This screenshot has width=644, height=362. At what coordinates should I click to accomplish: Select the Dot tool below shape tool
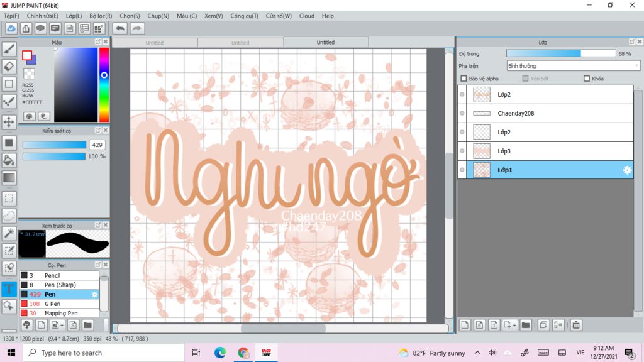tap(9, 101)
